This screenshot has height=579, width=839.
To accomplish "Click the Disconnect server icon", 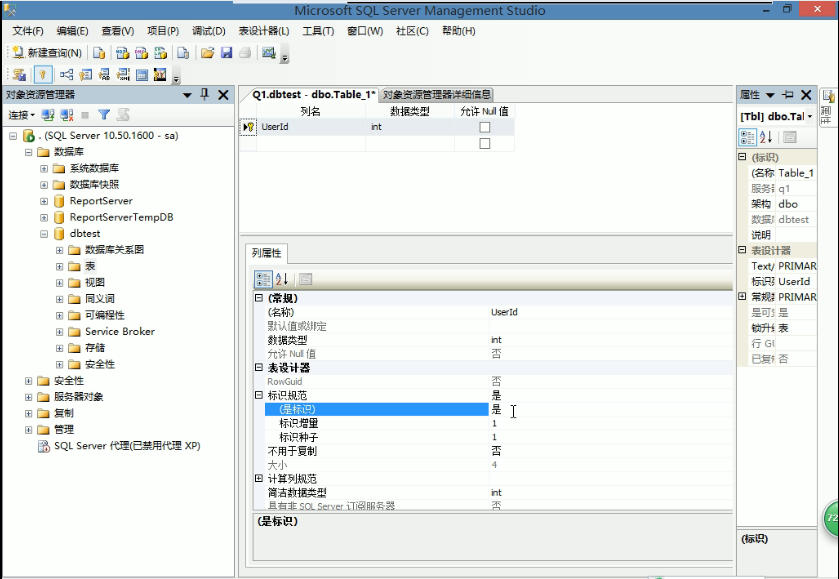I will point(67,115).
